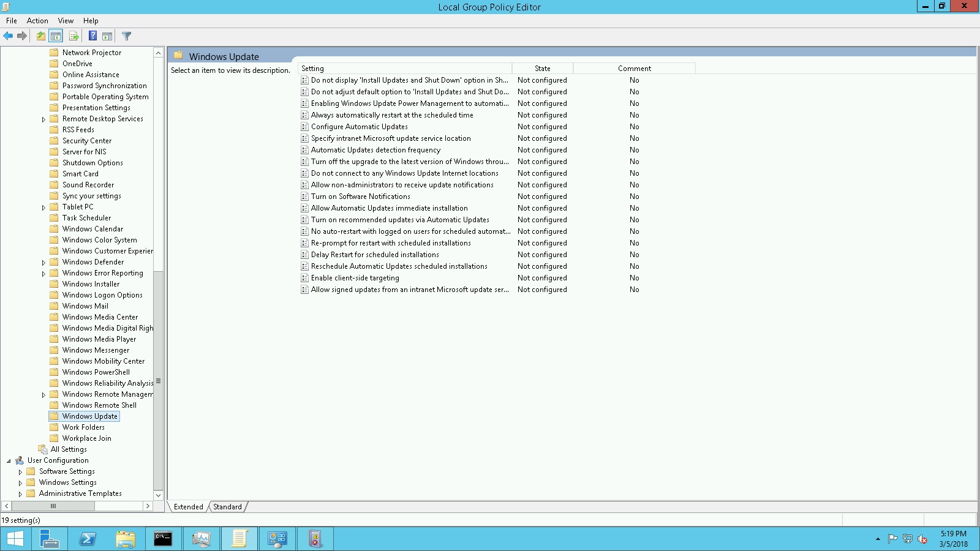Toggle Show/Hide Action Pane toolbar icon
Viewport: 980px width, 551px height.
pos(107,36)
